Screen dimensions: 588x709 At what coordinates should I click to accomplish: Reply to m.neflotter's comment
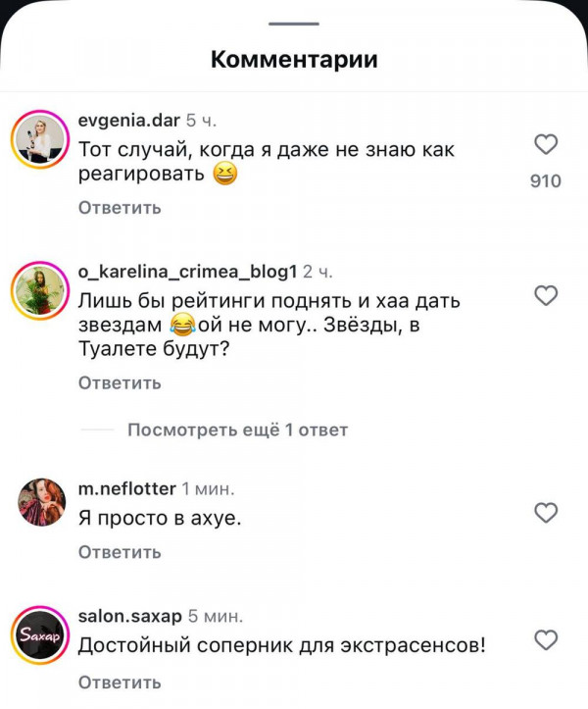click(x=120, y=552)
